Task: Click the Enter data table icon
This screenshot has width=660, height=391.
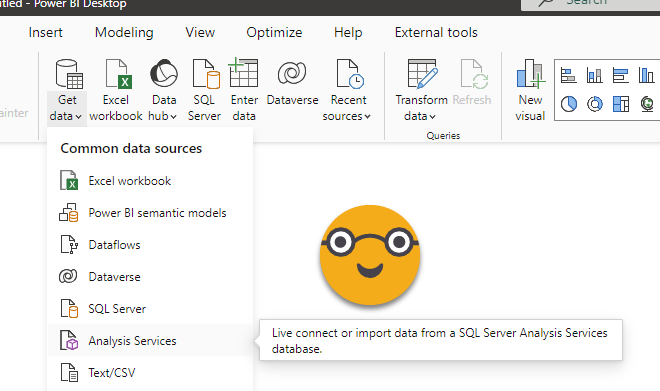Action: (x=243, y=73)
